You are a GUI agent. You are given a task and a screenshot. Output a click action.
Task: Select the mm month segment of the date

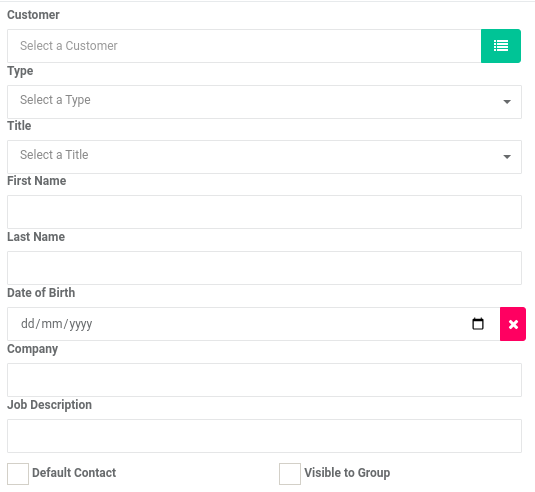52,323
